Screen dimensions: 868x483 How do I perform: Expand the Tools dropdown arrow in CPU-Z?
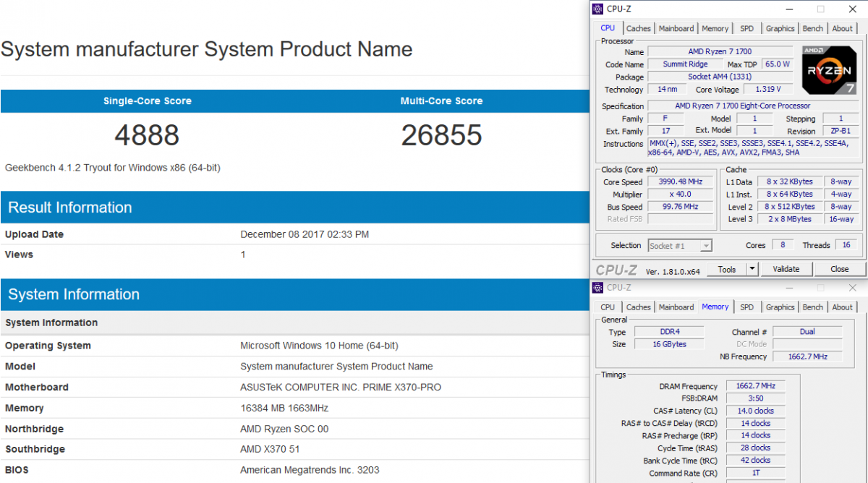tap(752, 269)
